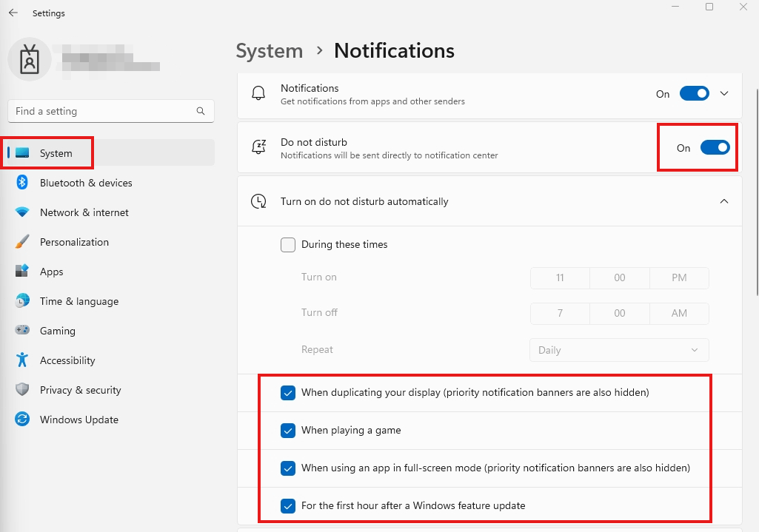Minimize the Settings window
The height and width of the screenshot is (532, 759).
click(675, 7)
